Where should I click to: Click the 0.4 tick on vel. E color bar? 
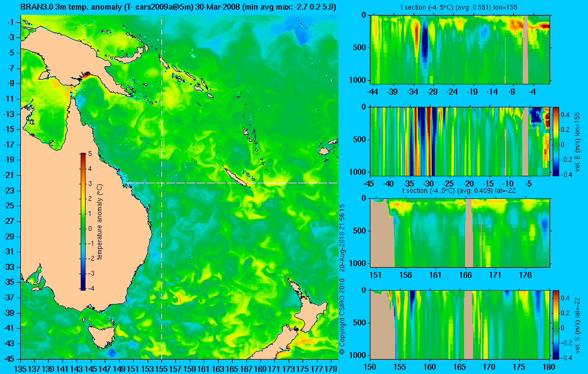point(566,115)
